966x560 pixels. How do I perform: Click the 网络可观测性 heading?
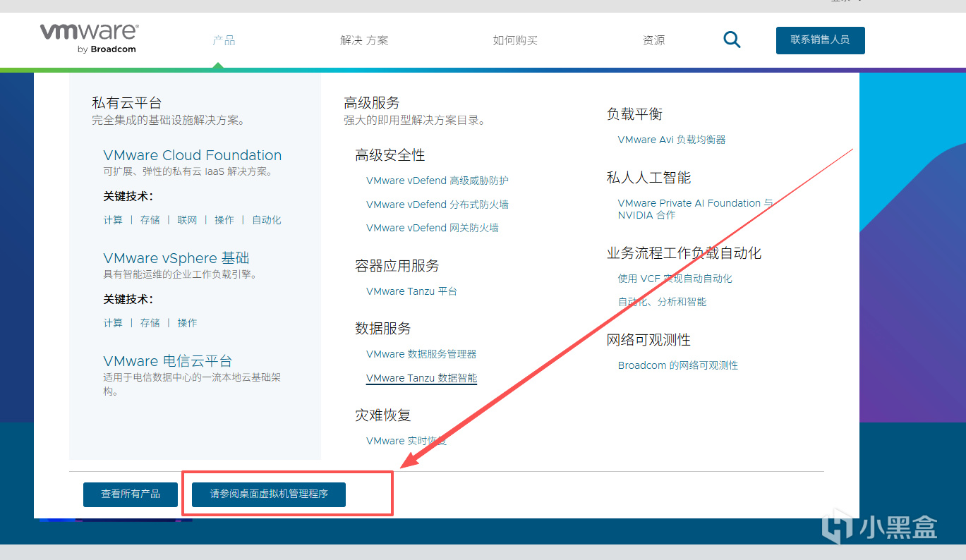pos(648,340)
